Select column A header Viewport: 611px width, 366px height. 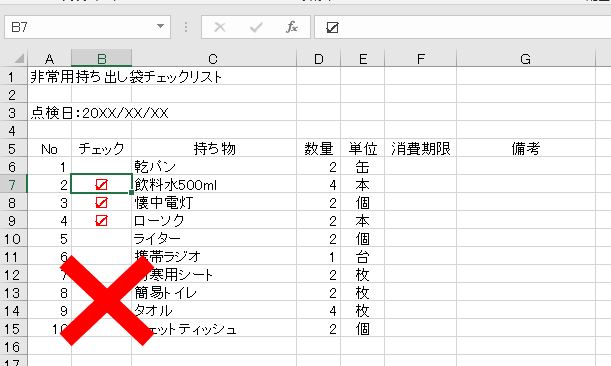click(49, 59)
